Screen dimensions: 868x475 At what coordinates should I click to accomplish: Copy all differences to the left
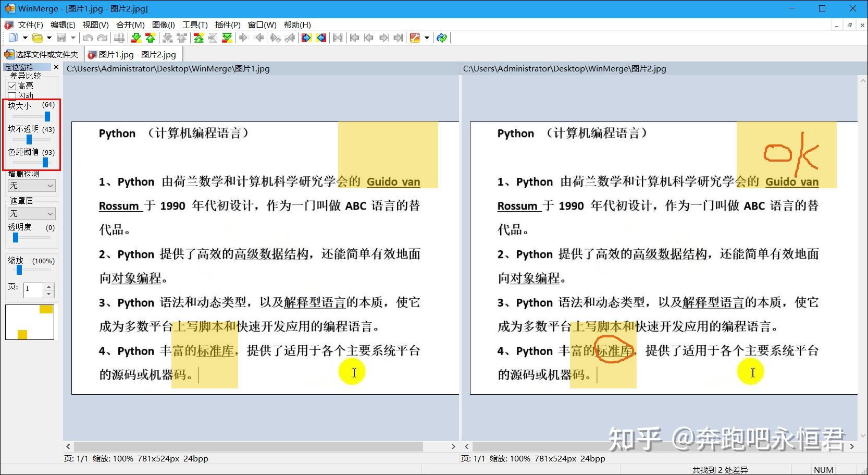tap(321, 38)
